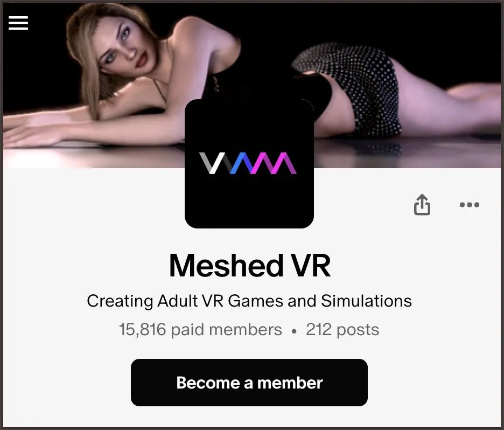Click the share icon
Screen dimensions: 504x430
422,204
